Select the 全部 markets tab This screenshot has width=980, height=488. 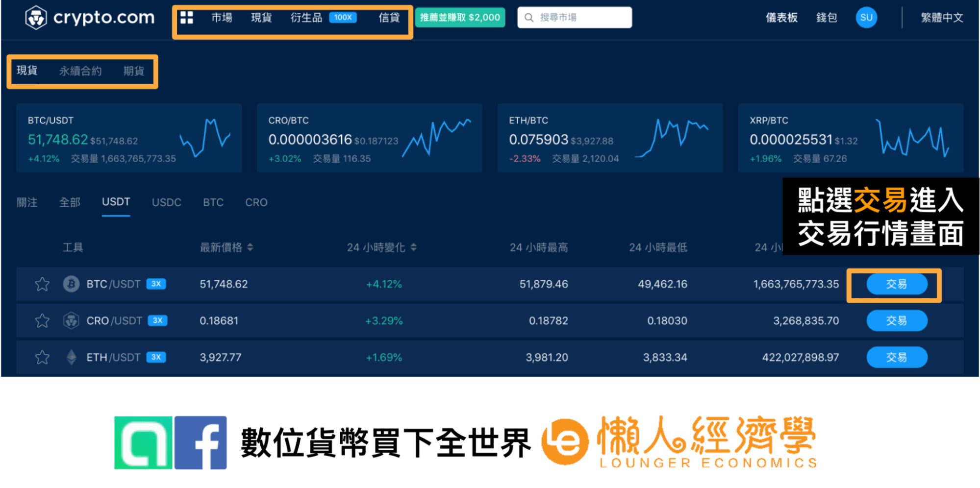pyautogui.click(x=70, y=202)
